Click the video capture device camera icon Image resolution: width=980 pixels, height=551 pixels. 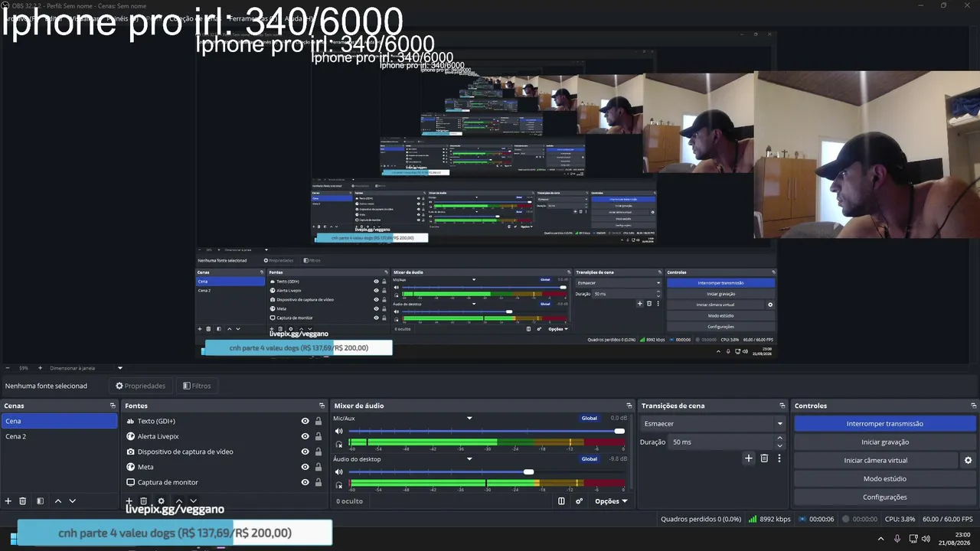click(x=130, y=452)
